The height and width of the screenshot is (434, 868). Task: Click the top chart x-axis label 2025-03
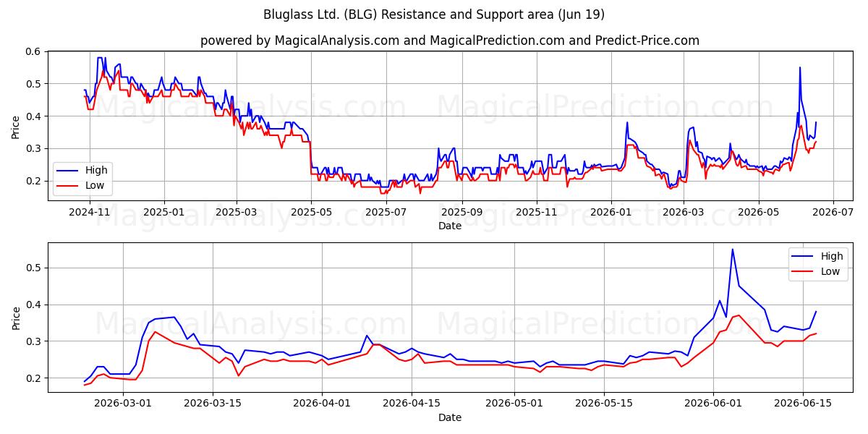pos(237,213)
